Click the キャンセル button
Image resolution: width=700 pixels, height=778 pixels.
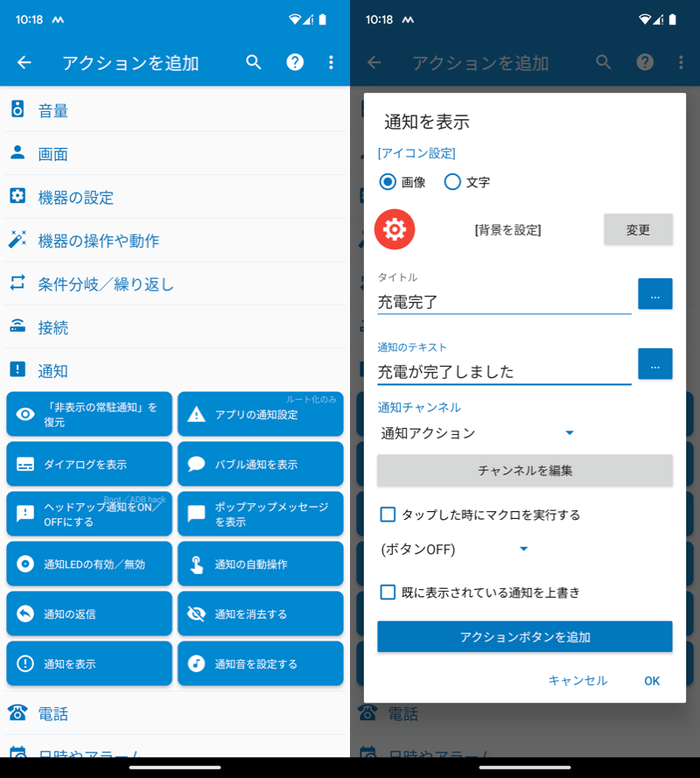[x=577, y=681]
